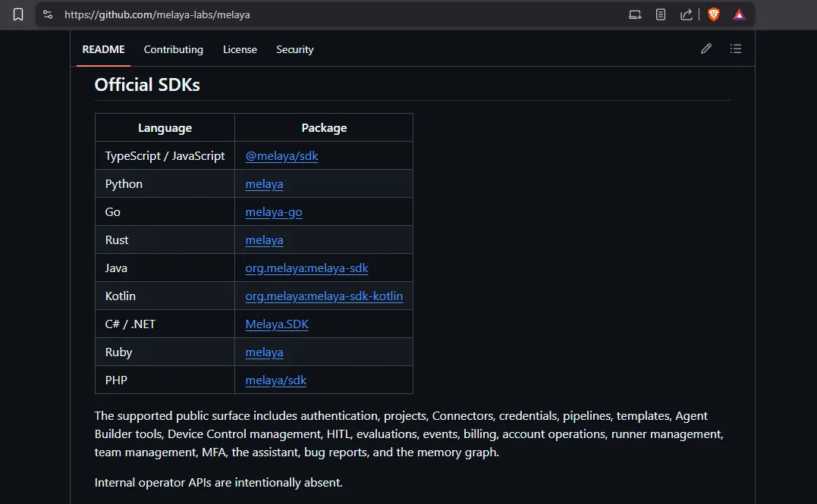Viewport: 817px width, 504px height.
Task: Click the Rust language cell
Action: 165,240
